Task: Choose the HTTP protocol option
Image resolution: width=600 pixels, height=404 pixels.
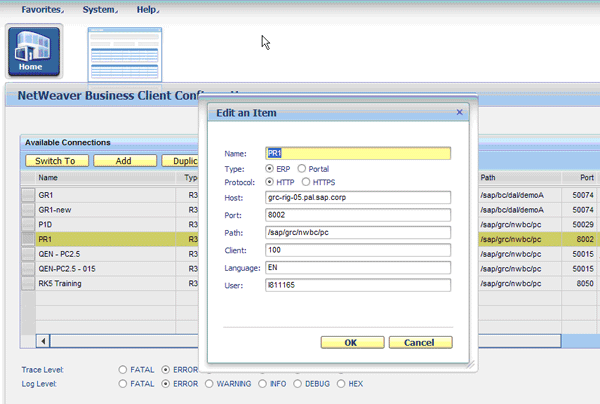Action: [x=269, y=182]
